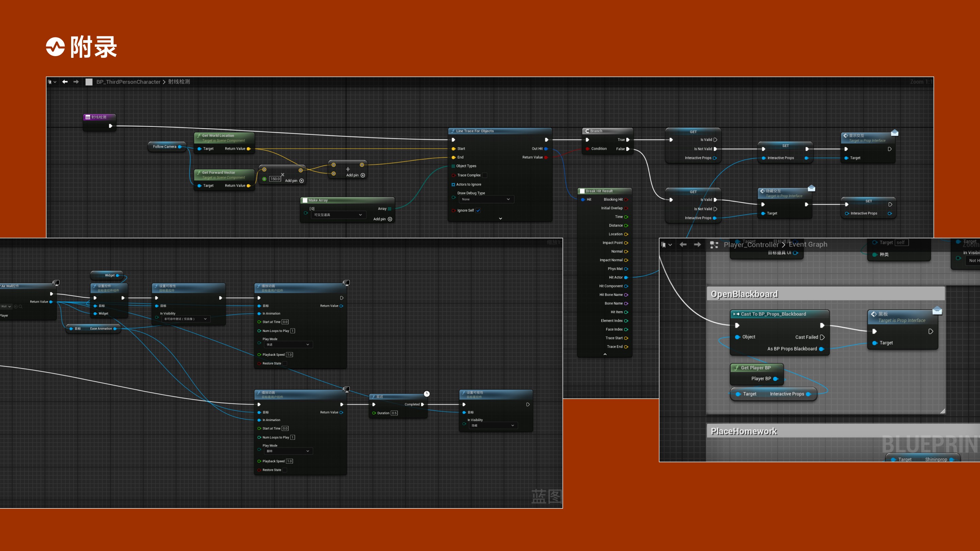Tick Restore State on the lower 播放动画 node
Screen dimensions: 980x551
(284, 470)
